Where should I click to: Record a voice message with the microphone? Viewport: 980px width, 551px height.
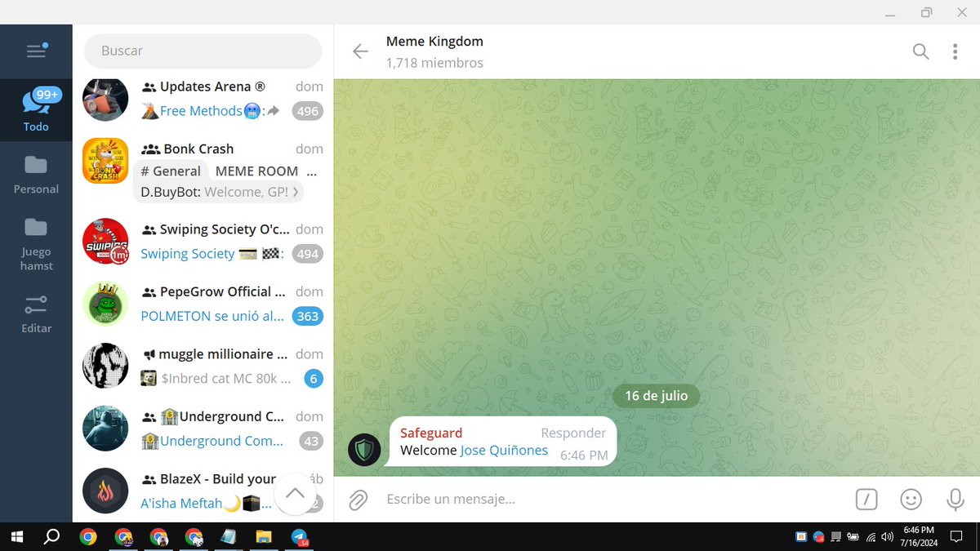point(955,500)
